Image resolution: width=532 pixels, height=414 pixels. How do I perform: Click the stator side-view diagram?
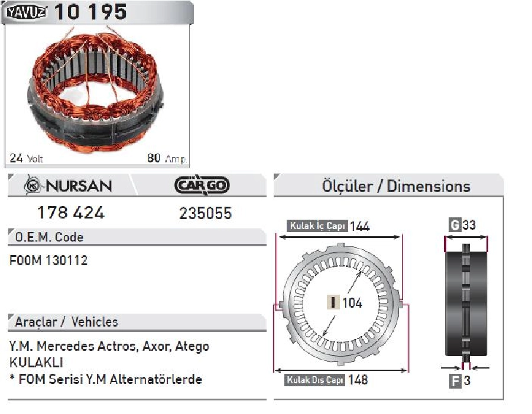[466, 304]
